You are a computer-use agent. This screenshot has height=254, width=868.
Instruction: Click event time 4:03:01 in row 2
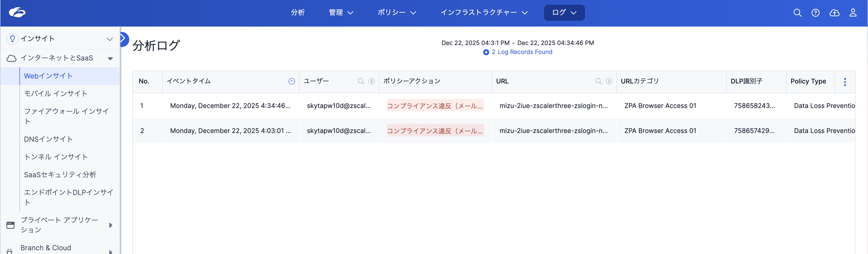click(231, 131)
